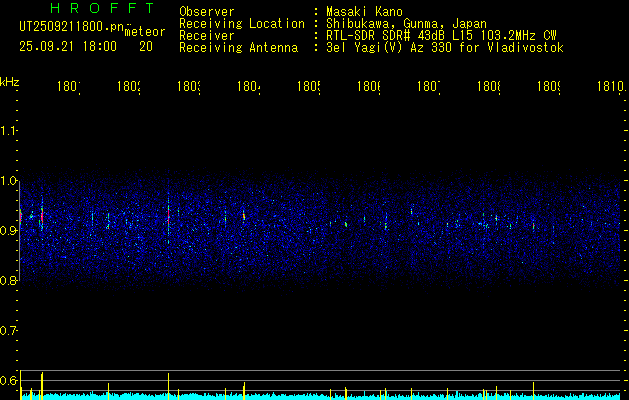Screen dimensions: 629x400
Task: Click the kHz axis unit label
Action: (10, 82)
